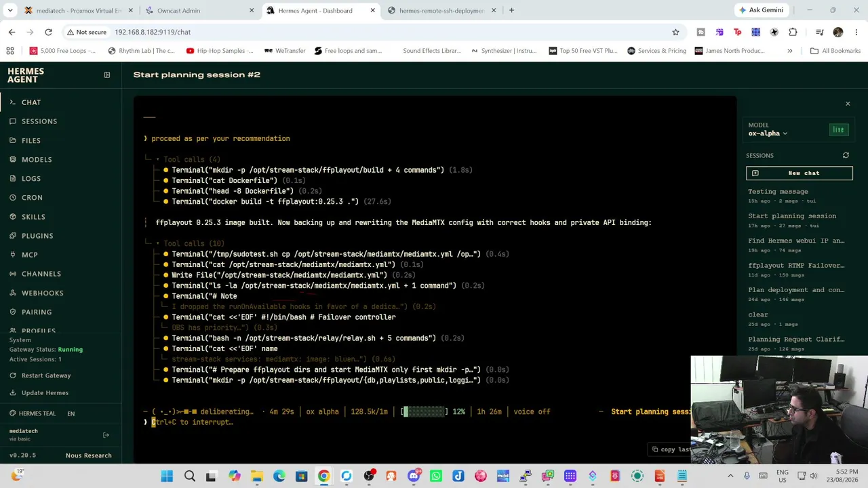Open the Pairing sidebar icon
The image size is (868, 488).
12,312
